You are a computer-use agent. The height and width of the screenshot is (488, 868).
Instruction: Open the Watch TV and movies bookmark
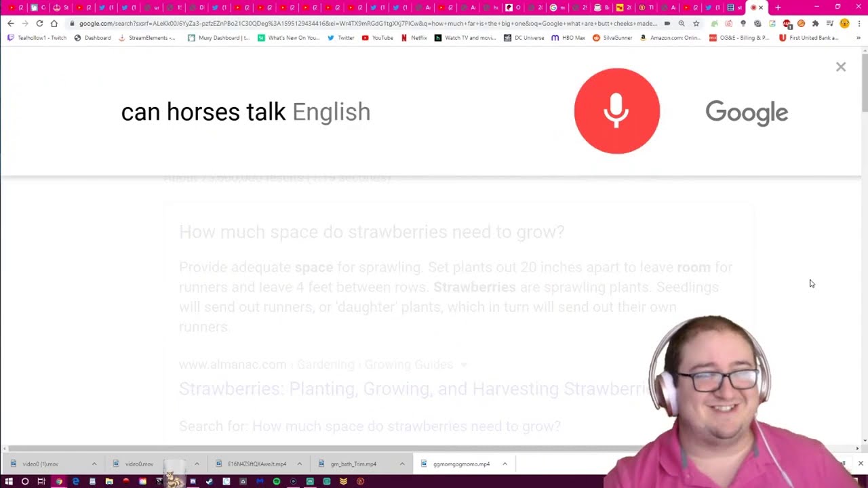tap(465, 38)
